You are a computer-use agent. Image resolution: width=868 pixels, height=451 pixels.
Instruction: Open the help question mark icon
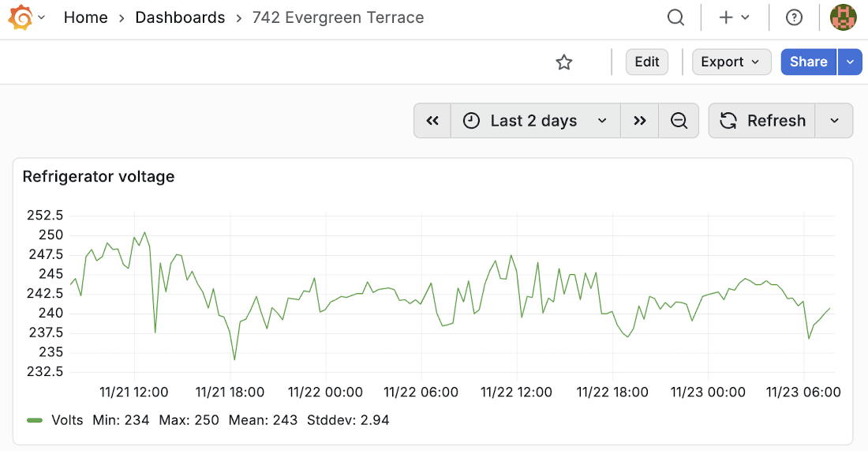[x=794, y=17]
